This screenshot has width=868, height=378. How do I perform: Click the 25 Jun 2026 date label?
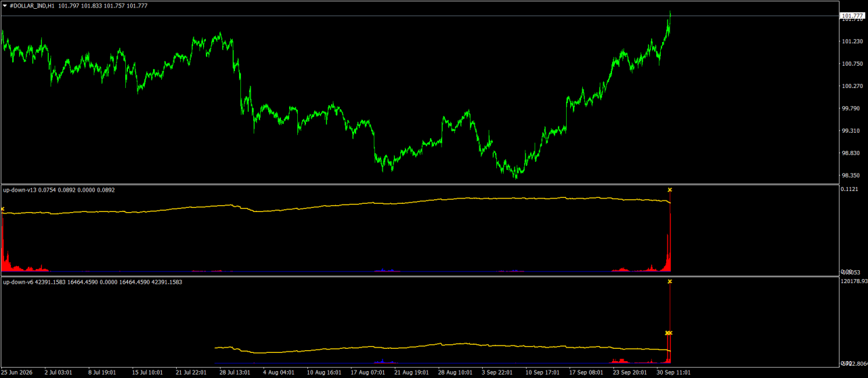tap(17, 372)
